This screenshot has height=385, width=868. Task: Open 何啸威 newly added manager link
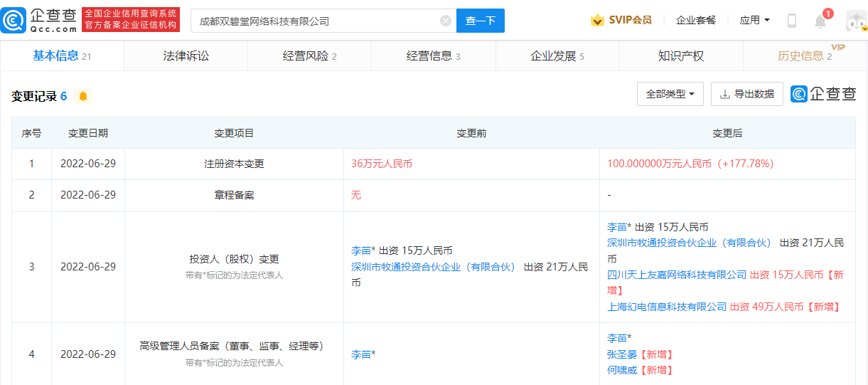point(622,370)
